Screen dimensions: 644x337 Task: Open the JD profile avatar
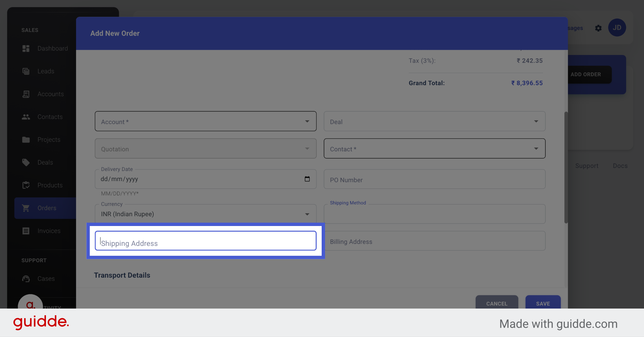point(617,27)
